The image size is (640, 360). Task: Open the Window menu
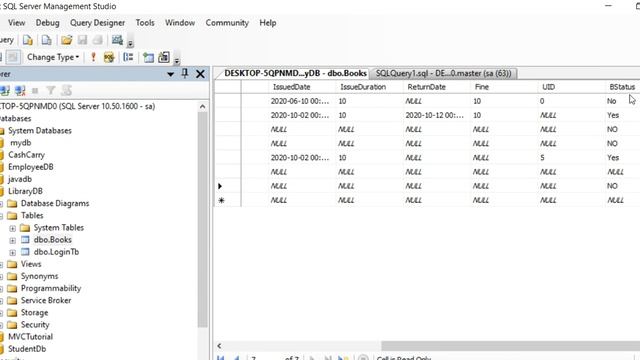(180, 23)
